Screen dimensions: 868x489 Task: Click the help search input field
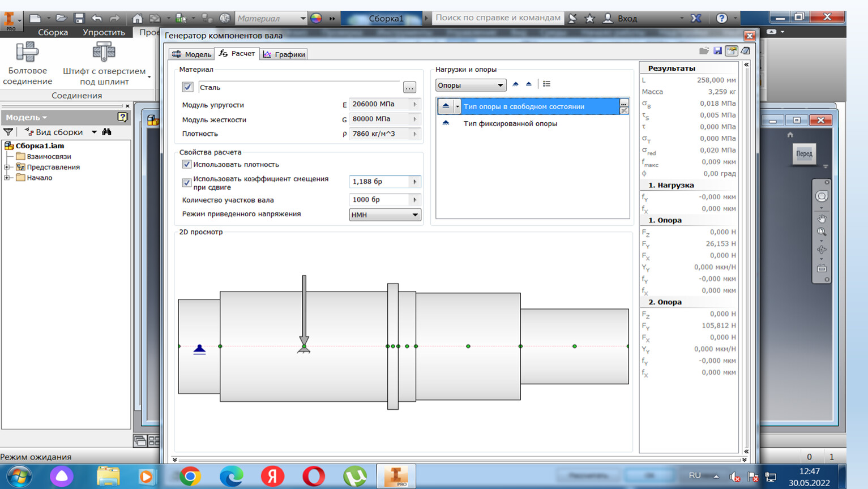coord(498,18)
